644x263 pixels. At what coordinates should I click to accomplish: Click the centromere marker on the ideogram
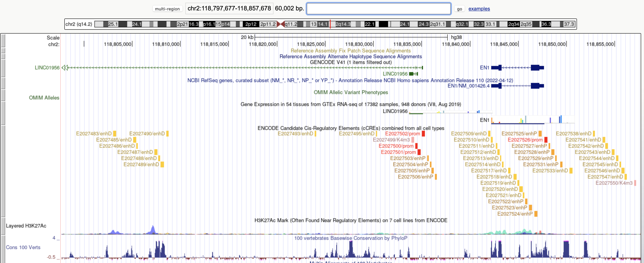pos(281,24)
